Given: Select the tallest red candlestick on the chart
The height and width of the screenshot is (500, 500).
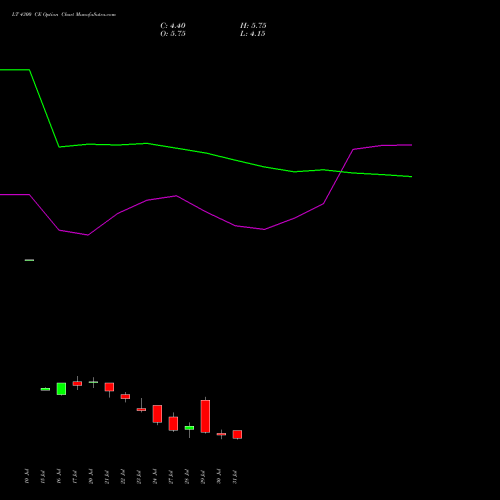Looking at the screenshot, I should pos(205,416).
